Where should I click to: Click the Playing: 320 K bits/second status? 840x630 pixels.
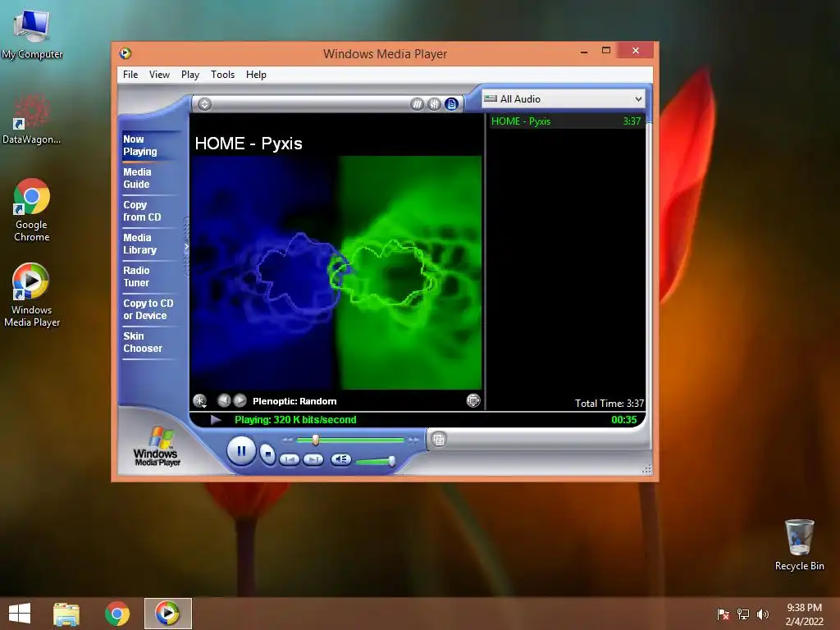[x=295, y=420]
